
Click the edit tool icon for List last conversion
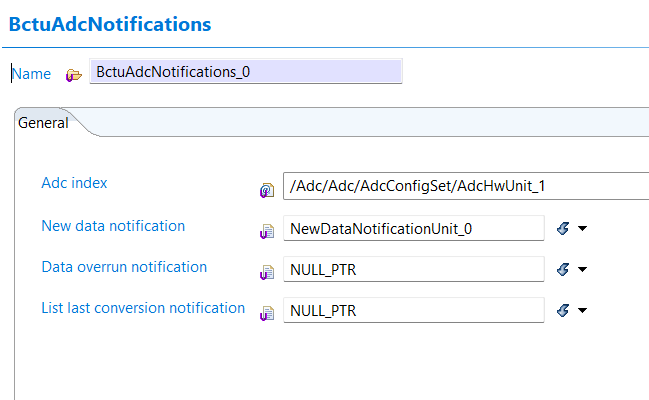pyautogui.click(x=563, y=311)
